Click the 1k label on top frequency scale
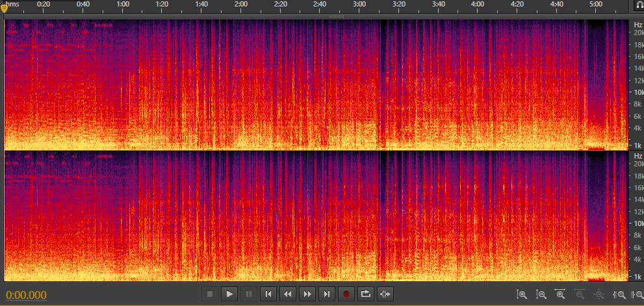The width and height of the screenshot is (644, 306). (x=638, y=146)
